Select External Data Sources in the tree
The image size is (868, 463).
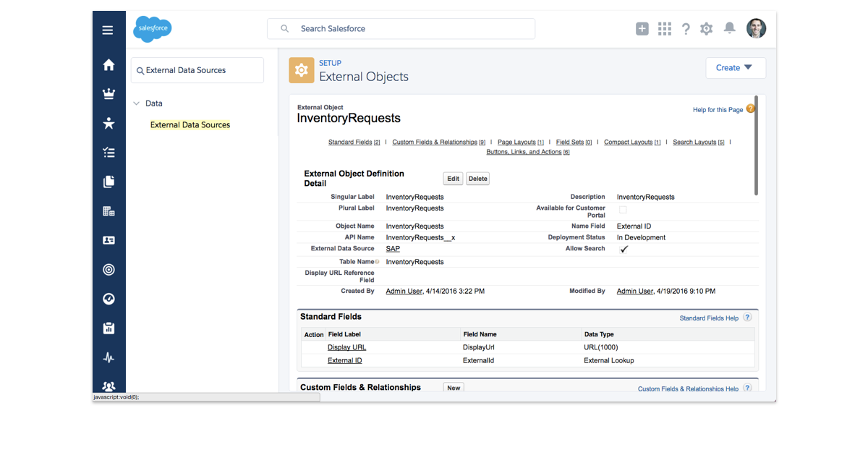click(x=190, y=124)
